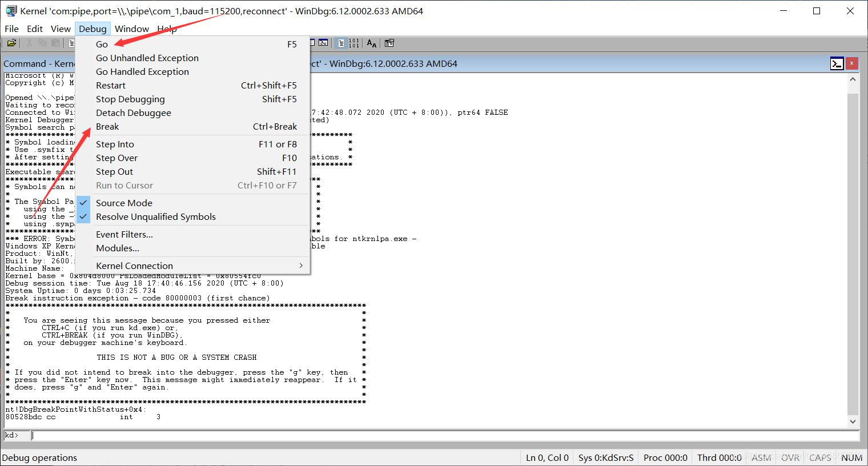Expand the Kernel Connection submenu
The image size is (868, 466).
(192, 266)
